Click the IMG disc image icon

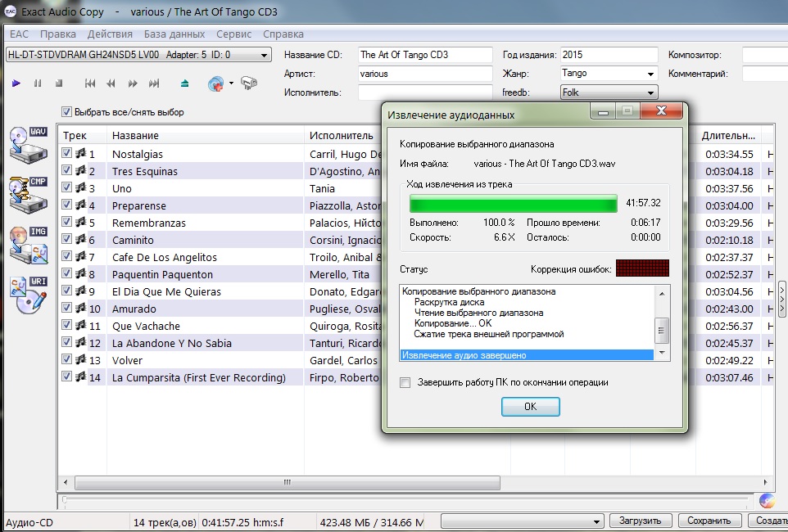point(29,245)
